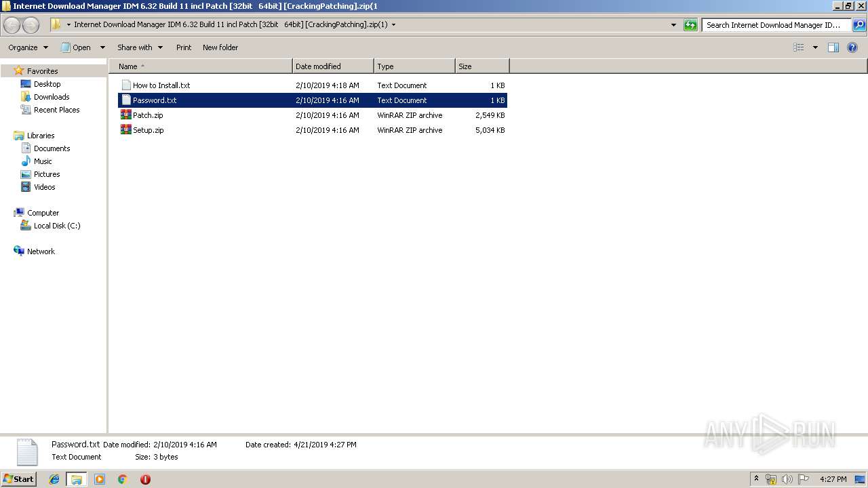
Task: Select the How to Install.txt file icon
Action: [125, 85]
